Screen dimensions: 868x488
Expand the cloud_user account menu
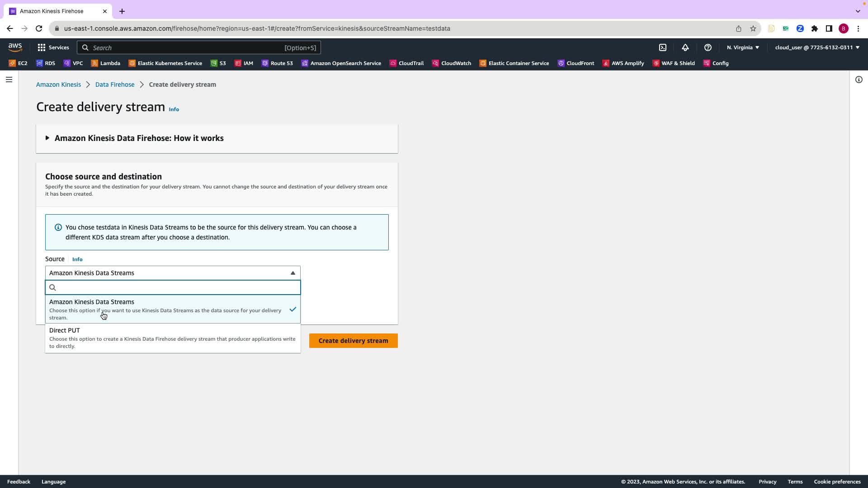click(816, 47)
